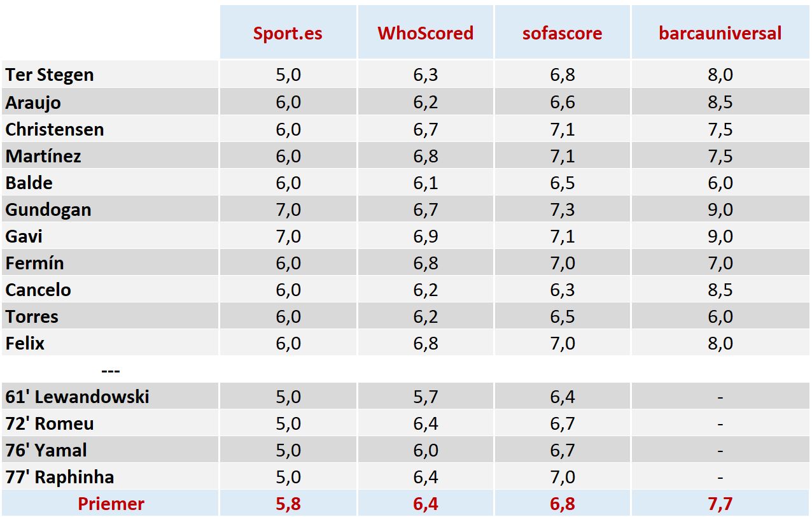Click the Balde player name cell
812x517 pixels.
click(x=29, y=183)
